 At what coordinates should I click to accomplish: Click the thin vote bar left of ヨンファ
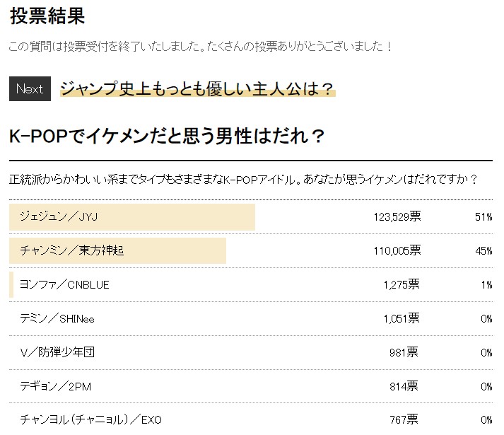(11, 284)
